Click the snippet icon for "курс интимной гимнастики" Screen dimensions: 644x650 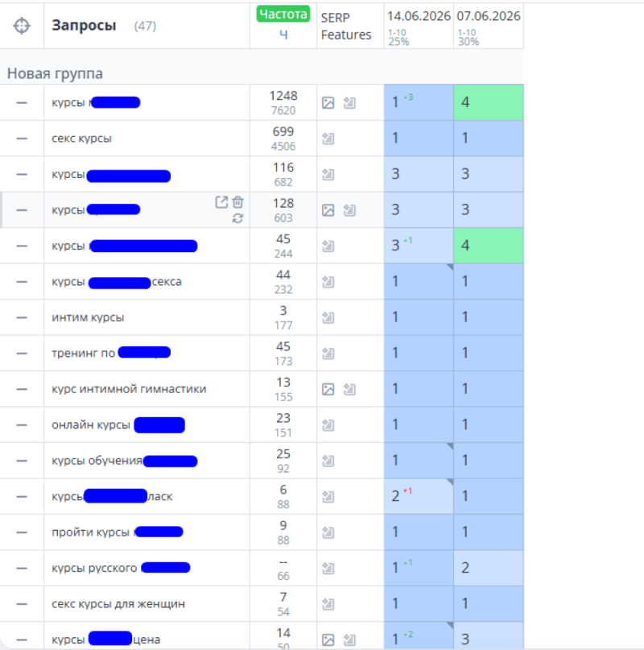tap(349, 389)
